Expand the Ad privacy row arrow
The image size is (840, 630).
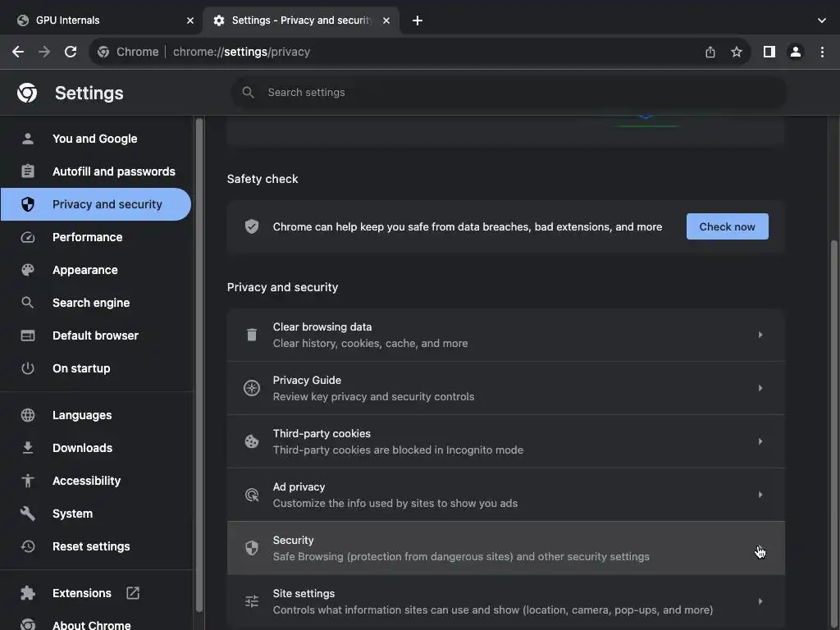coord(760,495)
